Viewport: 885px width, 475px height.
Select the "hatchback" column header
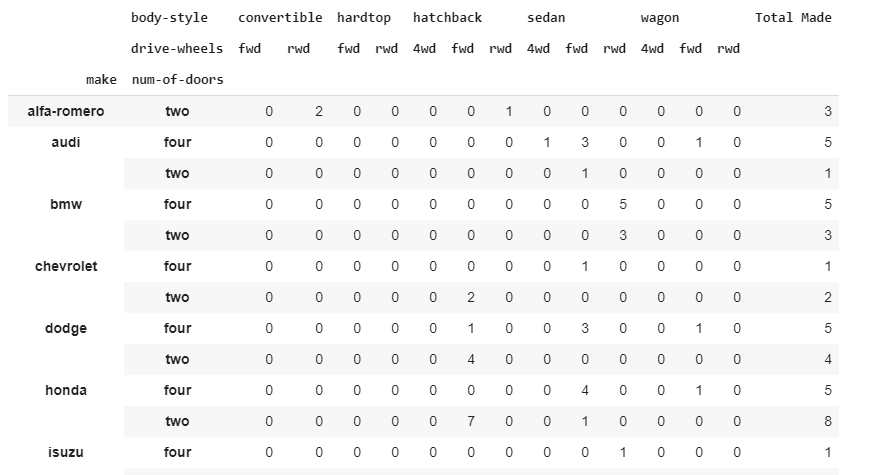pos(447,18)
